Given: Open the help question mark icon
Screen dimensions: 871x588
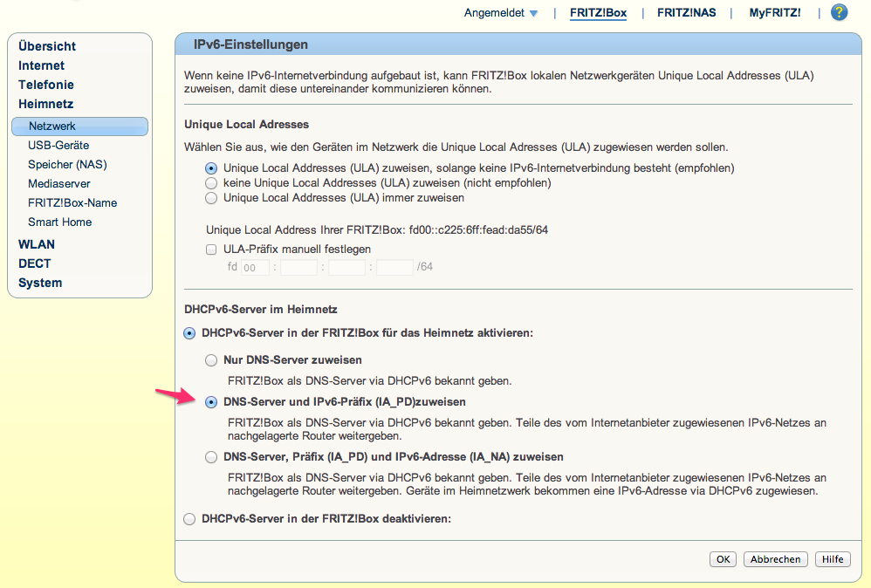Looking at the screenshot, I should [x=839, y=12].
